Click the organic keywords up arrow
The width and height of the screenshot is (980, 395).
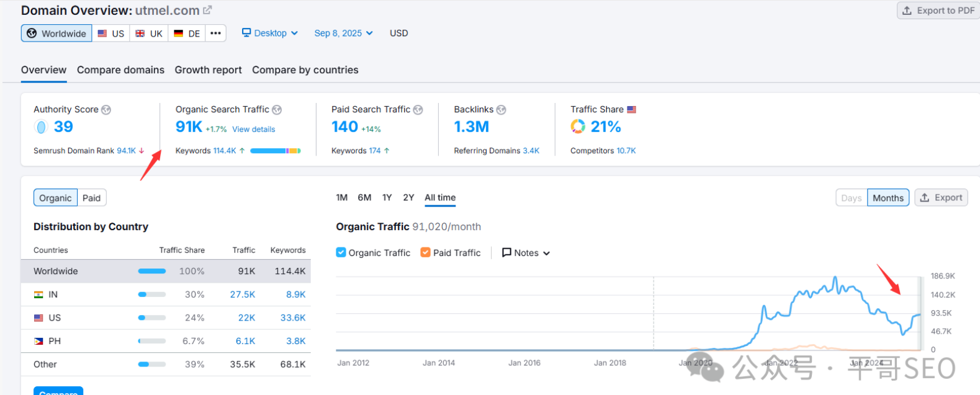coord(242,151)
